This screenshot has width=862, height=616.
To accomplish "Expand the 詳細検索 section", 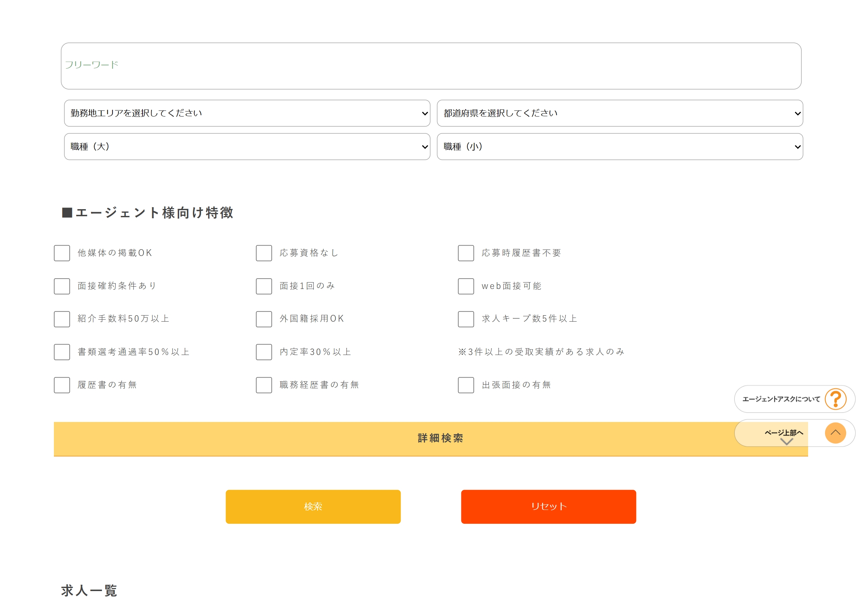I will pos(440,439).
